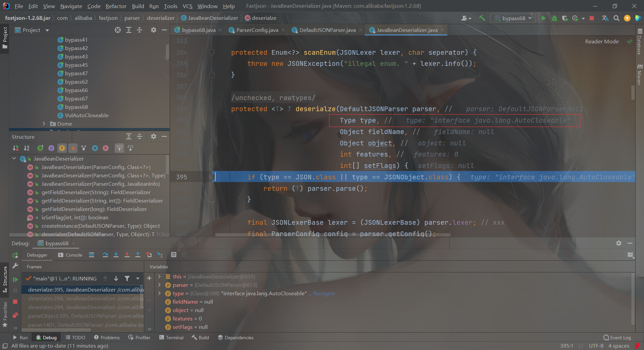
Task: Toggle Show Fields in Structure
Action: click(x=62, y=148)
